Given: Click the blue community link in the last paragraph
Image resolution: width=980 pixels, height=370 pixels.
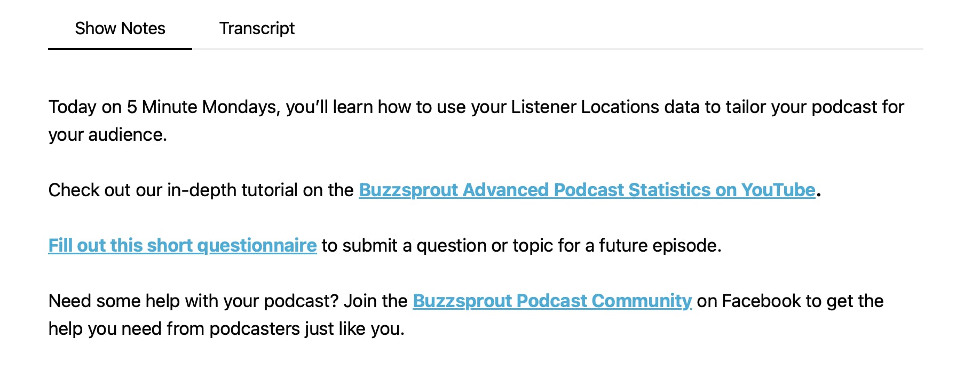Looking at the screenshot, I should pyautogui.click(x=552, y=301).
